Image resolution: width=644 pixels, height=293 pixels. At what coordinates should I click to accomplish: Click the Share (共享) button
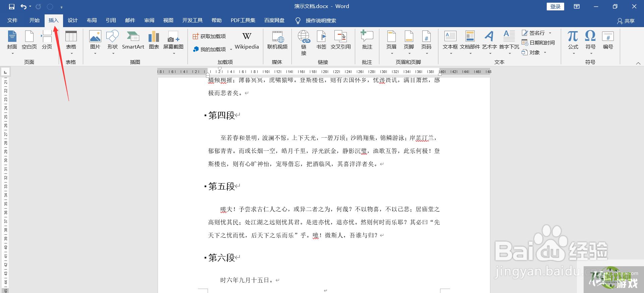626,21
